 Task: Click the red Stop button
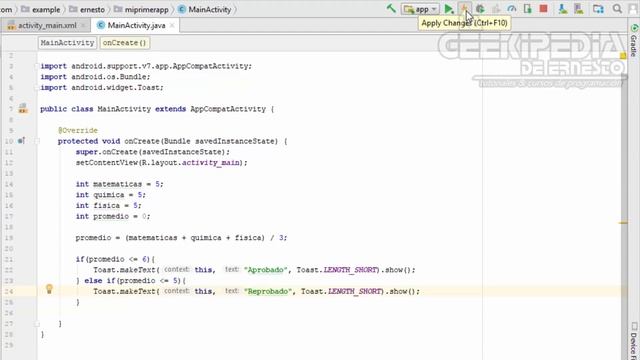tap(543, 9)
